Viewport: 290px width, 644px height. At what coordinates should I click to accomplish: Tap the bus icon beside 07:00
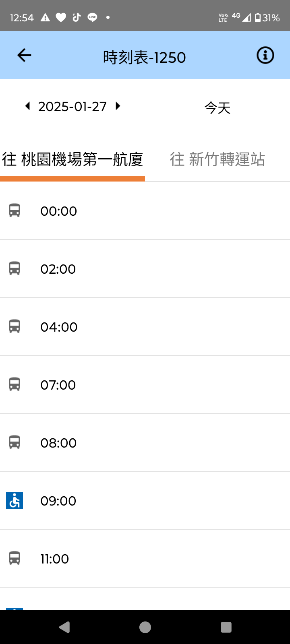(14, 384)
